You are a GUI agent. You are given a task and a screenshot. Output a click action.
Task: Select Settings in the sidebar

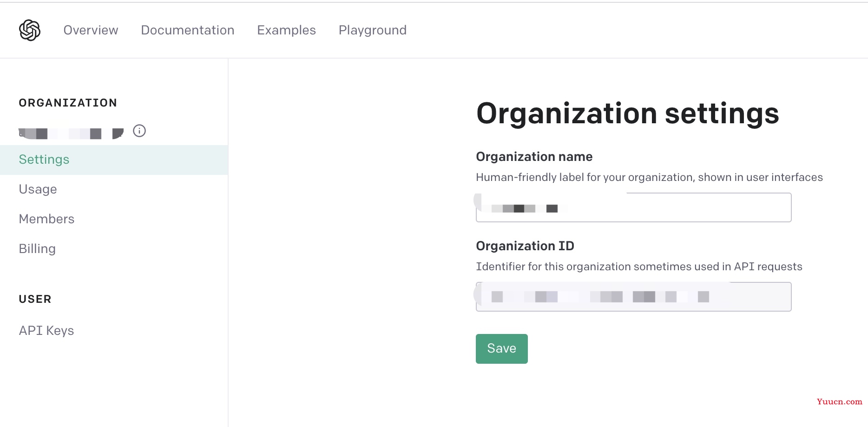pos(44,160)
